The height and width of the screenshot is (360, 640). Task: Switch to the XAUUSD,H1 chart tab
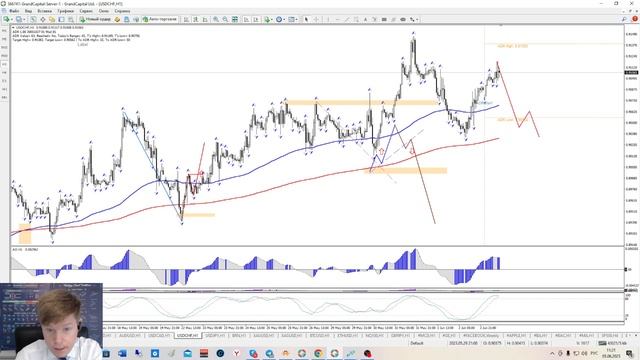(263, 336)
